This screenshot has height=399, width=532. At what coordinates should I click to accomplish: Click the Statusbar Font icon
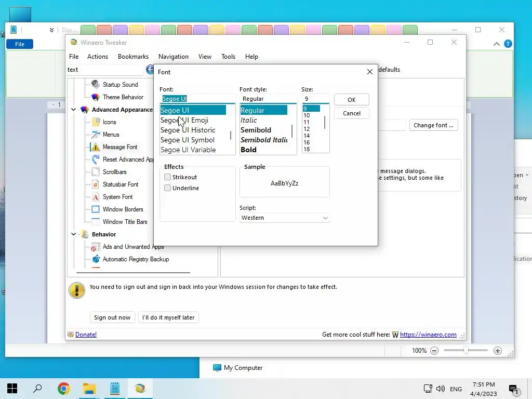[x=96, y=184]
